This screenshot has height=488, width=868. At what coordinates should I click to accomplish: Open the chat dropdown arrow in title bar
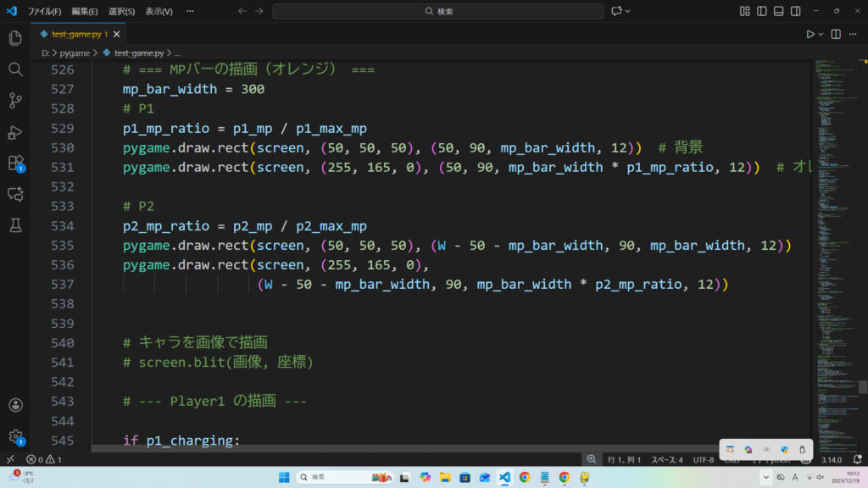629,11
